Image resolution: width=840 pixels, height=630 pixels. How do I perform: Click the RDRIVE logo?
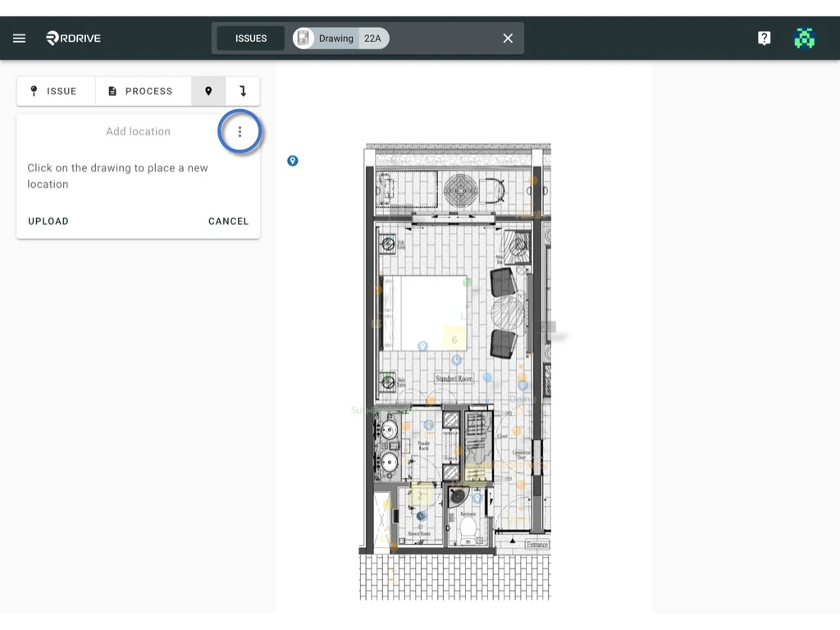pyautogui.click(x=73, y=38)
